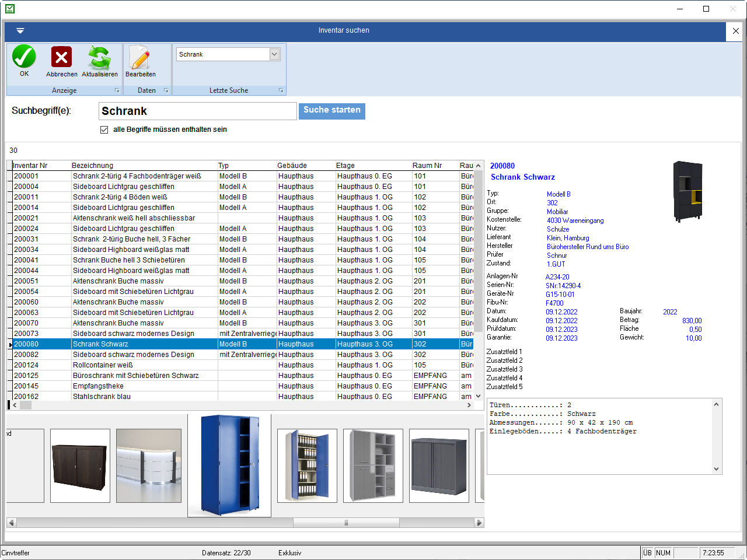Click the table's horizontal scroll right arrow
The height and width of the screenshot is (560, 747).
[469, 405]
